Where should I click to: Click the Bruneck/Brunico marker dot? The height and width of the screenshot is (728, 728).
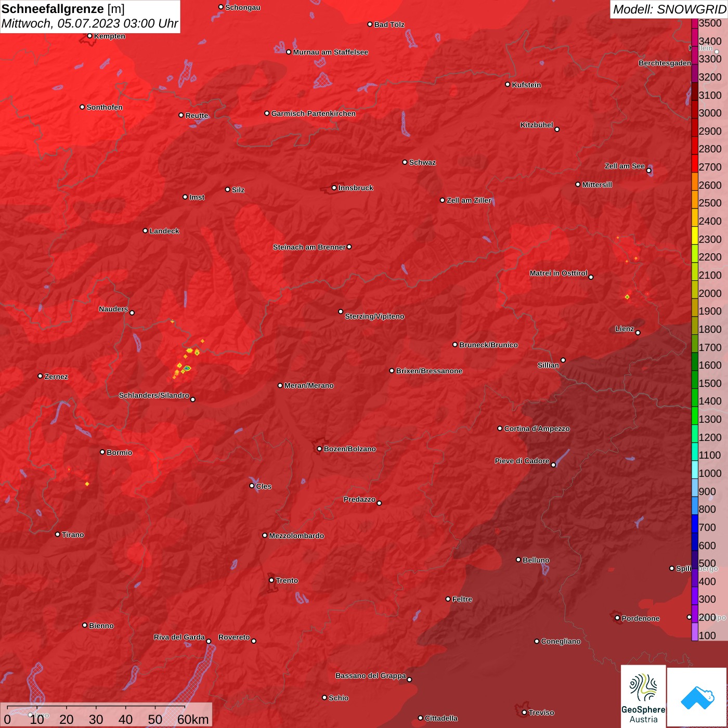pos(455,344)
